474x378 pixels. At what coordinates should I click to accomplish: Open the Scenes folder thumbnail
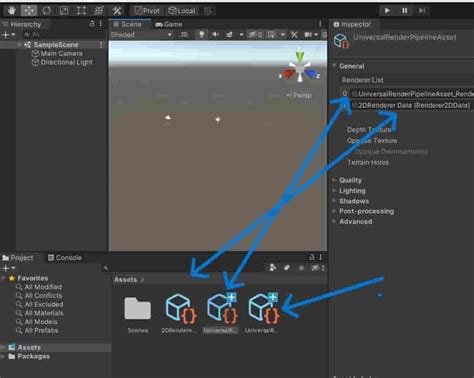[138, 309]
